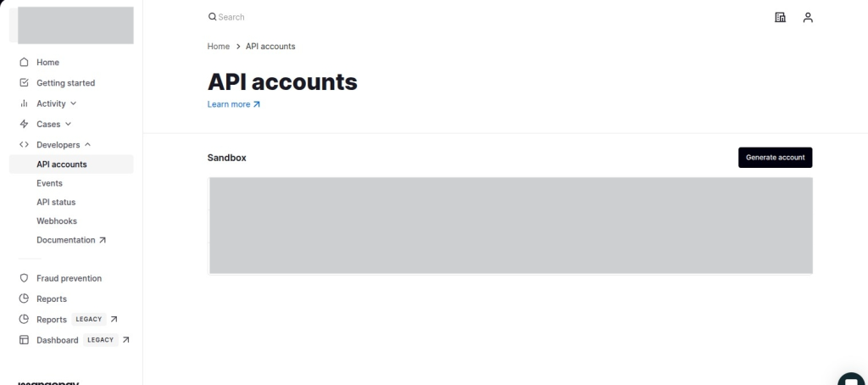Click the Dashboard legacy layout icon
The height and width of the screenshot is (385, 868).
click(24, 340)
